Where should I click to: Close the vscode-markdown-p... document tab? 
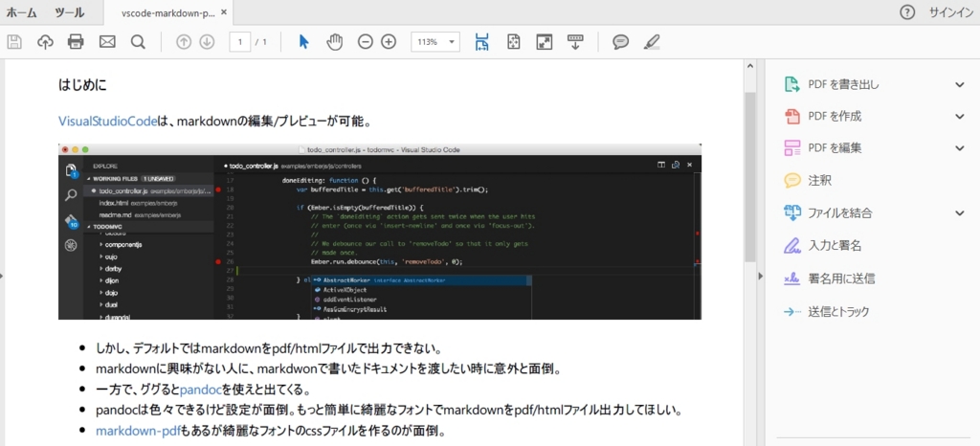click(x=224, y=12)
